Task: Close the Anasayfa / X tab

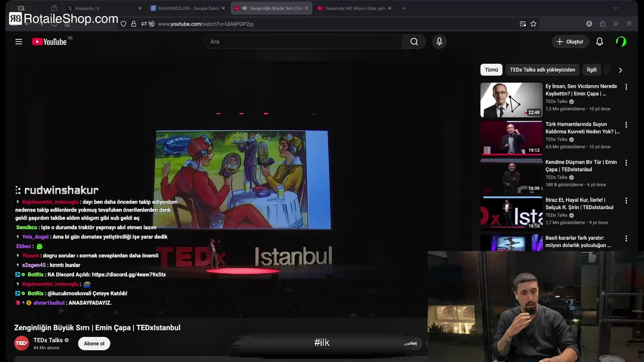Action: click(x=140, y=8)
